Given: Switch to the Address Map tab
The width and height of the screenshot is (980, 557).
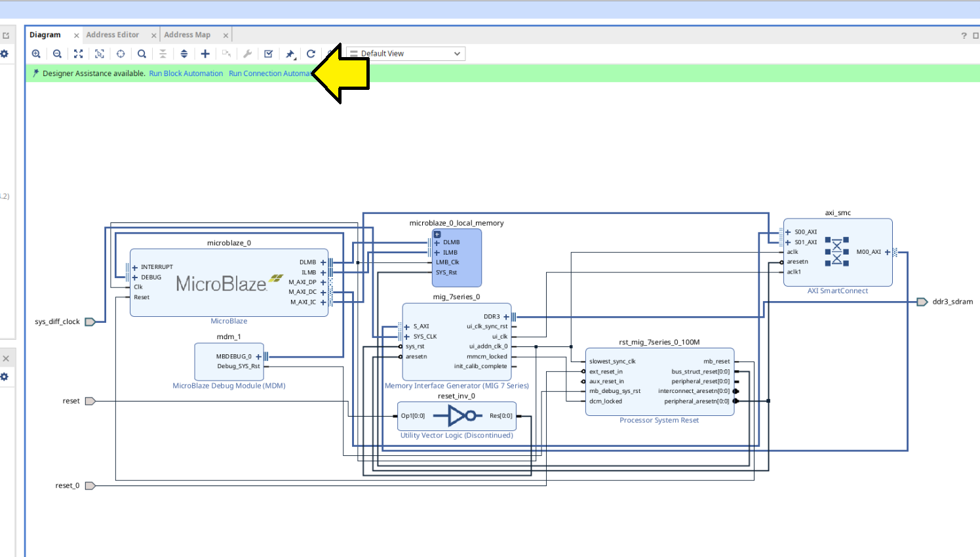Looking at the screenshot, I should pyautogui.click(x=187, y=35).
